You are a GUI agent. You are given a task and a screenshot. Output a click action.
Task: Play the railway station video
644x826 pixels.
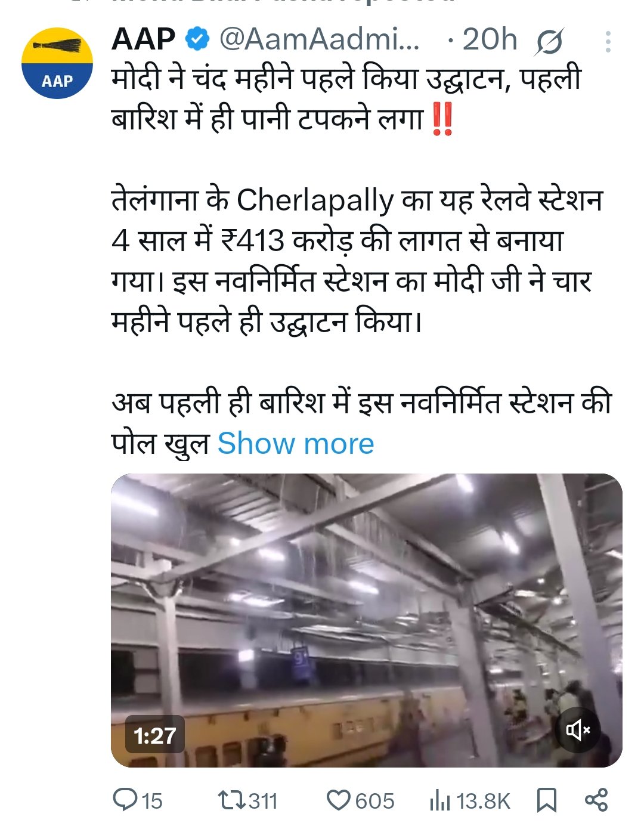[x=366, y=620]
